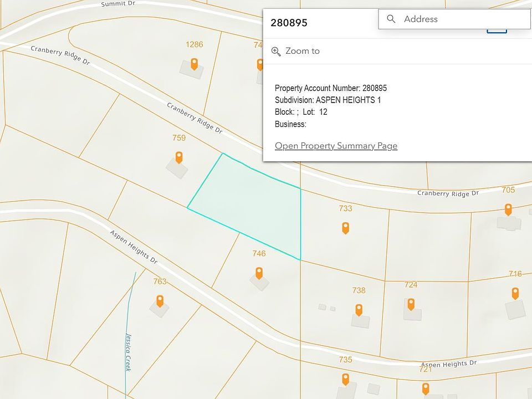
Task: Select the map pin for address 763
Action: click(160, 301)
